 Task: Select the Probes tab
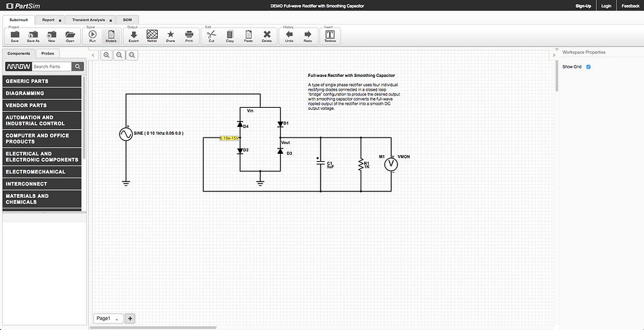click(x=47, y=53)
